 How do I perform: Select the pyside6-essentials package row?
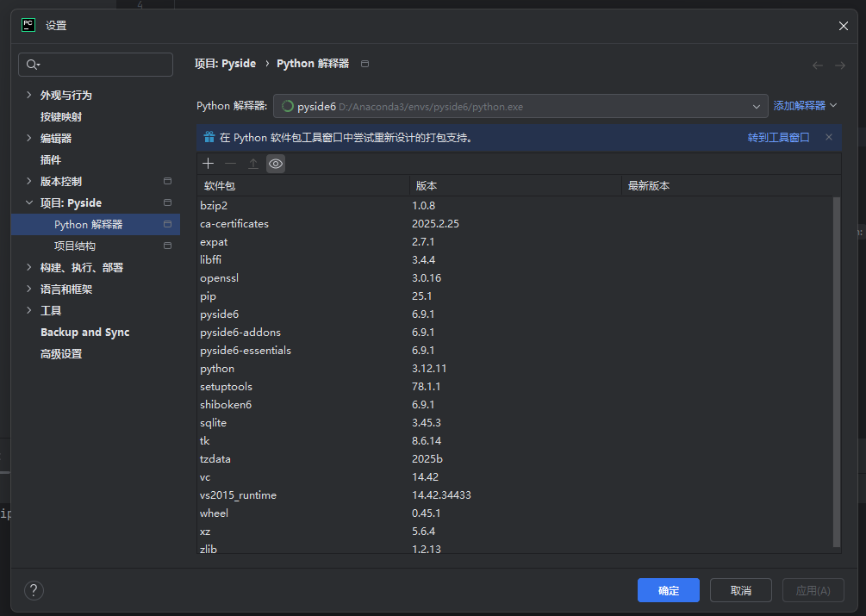point(514,350)
